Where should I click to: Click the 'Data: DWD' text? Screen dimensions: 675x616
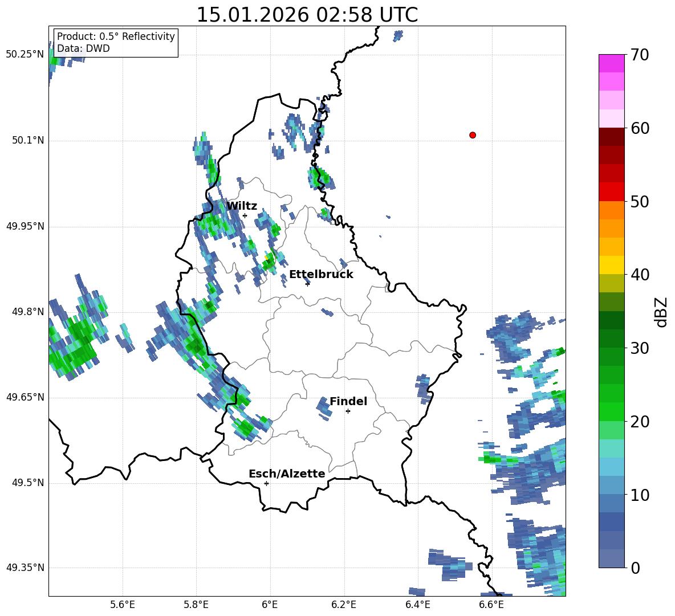pos(83,48)
